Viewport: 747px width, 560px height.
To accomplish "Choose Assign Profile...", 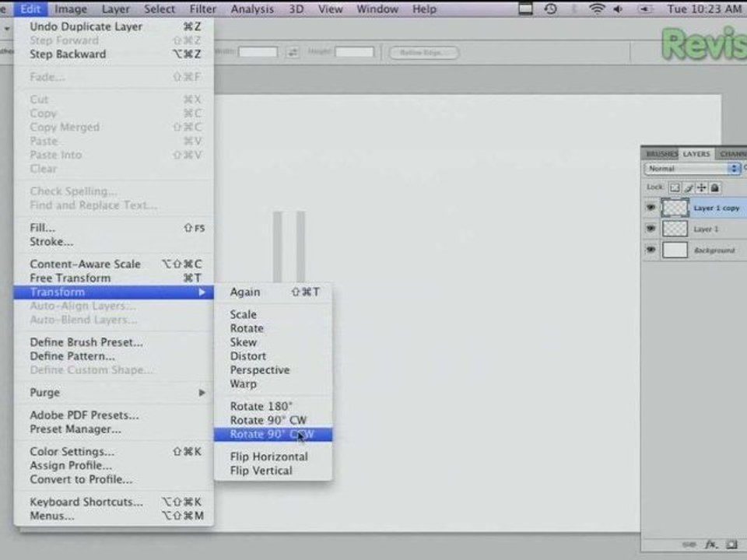I will pyautogui.click(x=114, y=465).
